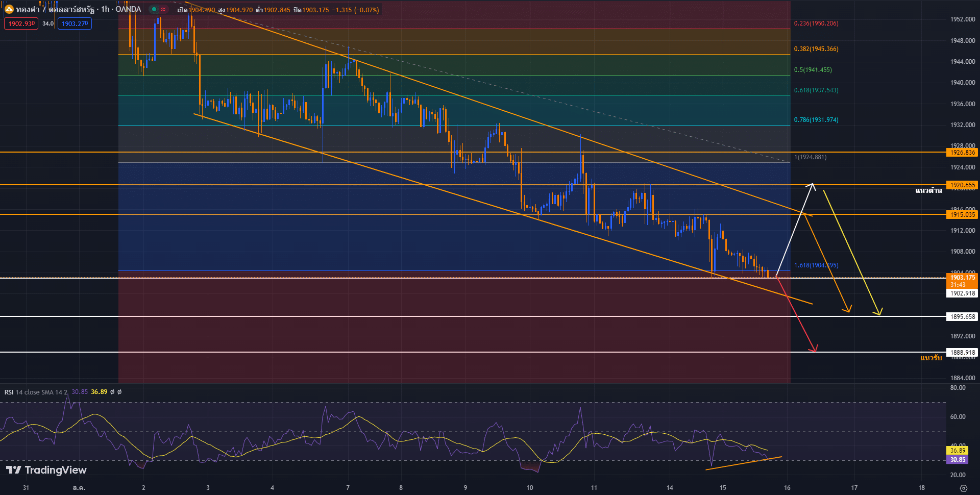Select the 1888.918 support price label
Image resolution: width=980 pixels, height=495 pixels.
(x=962, y=352)
